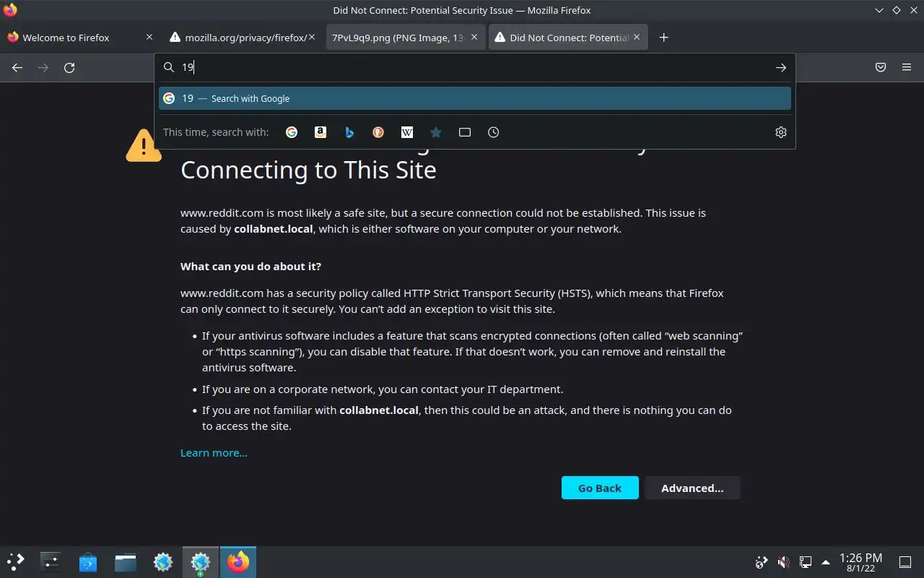Open the globe browser icon in the taskbar
This screenshot has height=578, width=924.
pos(163,562)
